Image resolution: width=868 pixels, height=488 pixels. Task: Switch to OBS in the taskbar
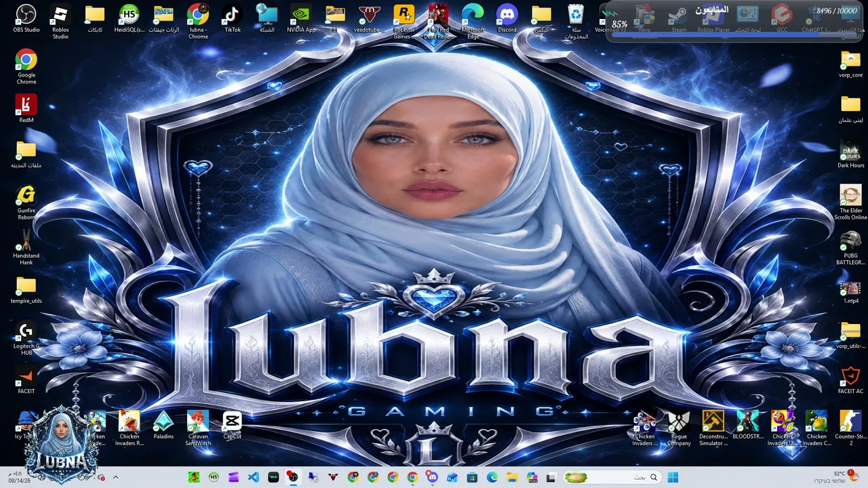[293, 477]
